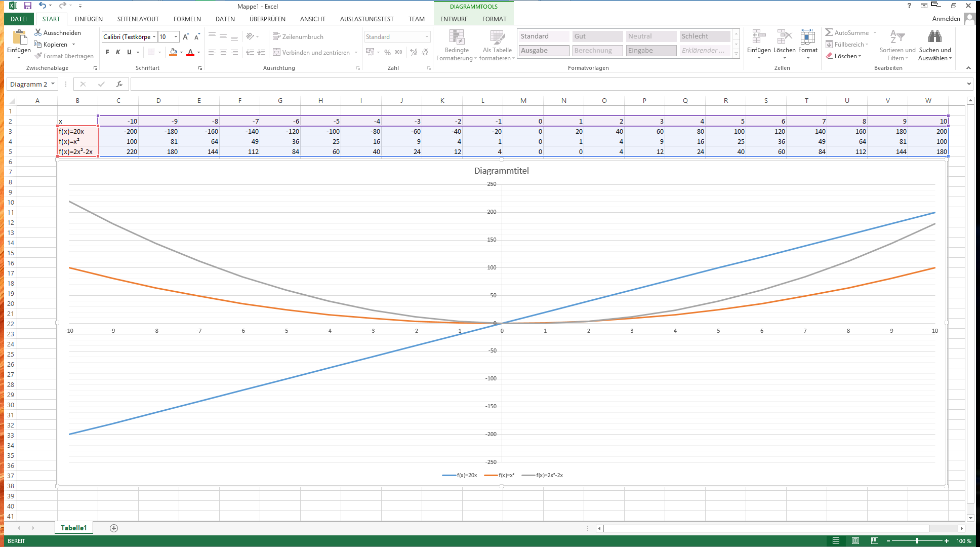Toggle Zeilenumbruch text wrapping
Screen dimensions: 980x547
click(x=298, y=36)
